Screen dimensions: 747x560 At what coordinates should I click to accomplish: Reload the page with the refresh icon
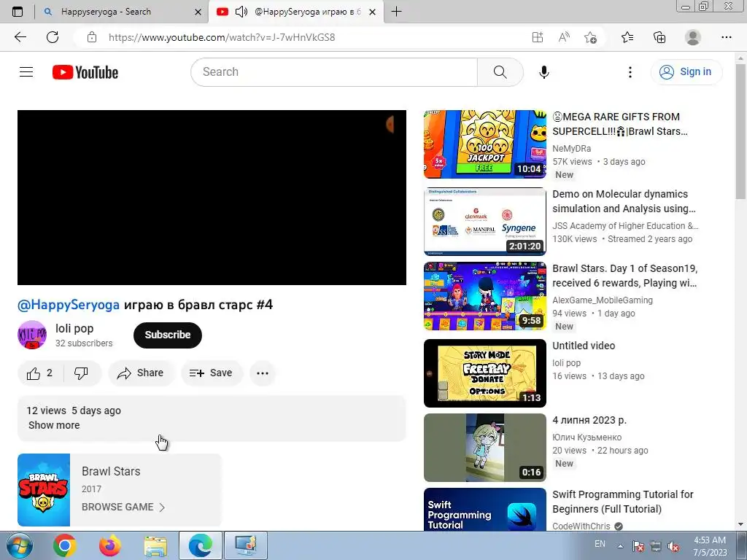[53, 37]
